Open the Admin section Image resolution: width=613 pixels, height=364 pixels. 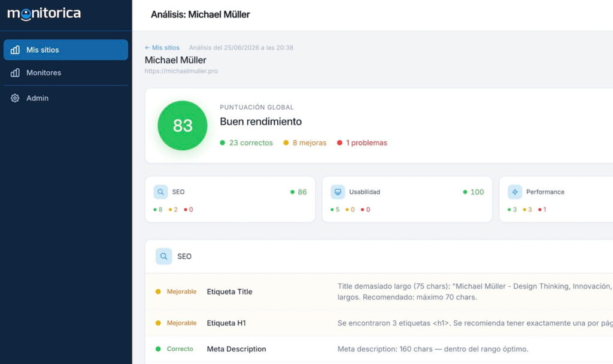[x=66, y=98]
